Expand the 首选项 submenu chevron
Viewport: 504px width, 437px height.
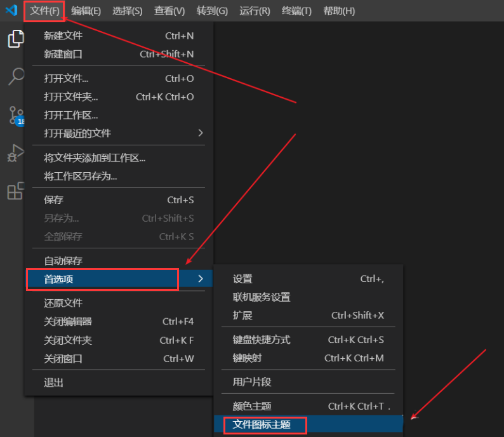(200, 278)
